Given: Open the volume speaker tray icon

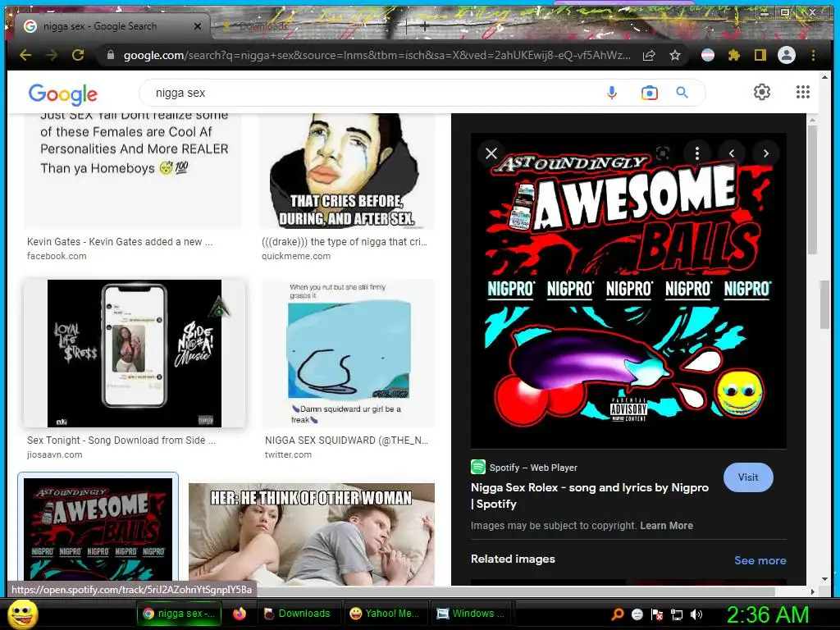Looking at the screenshot, I should (x=696, y=614).
